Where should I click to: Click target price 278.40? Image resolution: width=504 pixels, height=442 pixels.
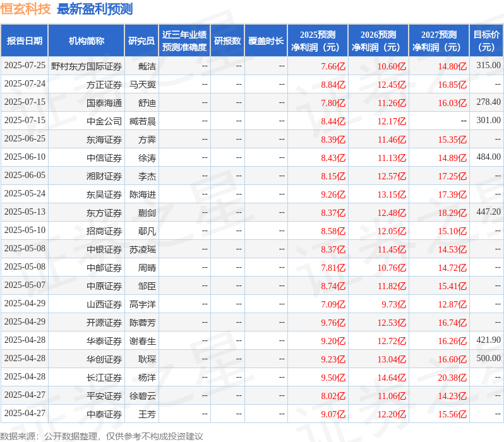(489, 102)
